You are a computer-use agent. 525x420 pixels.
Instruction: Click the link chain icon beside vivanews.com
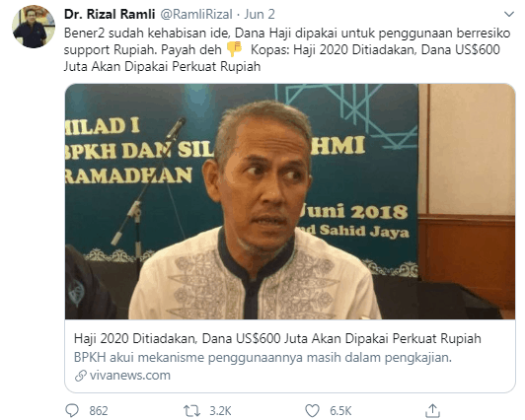point(80,376)
